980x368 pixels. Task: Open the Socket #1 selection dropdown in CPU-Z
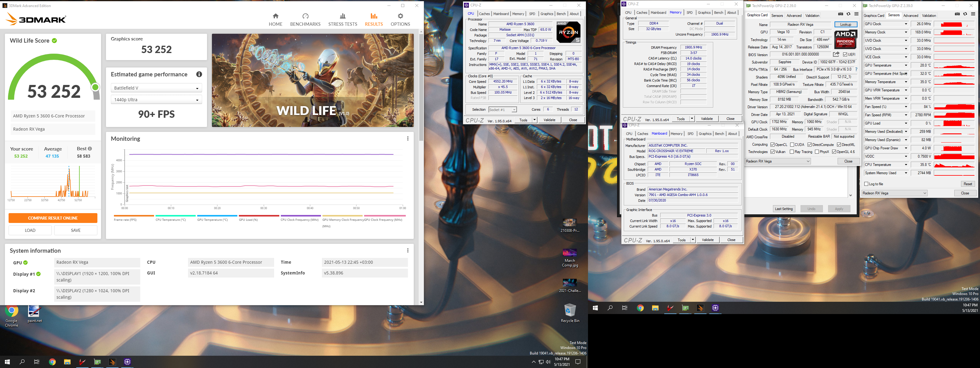[x=503, y=110]
